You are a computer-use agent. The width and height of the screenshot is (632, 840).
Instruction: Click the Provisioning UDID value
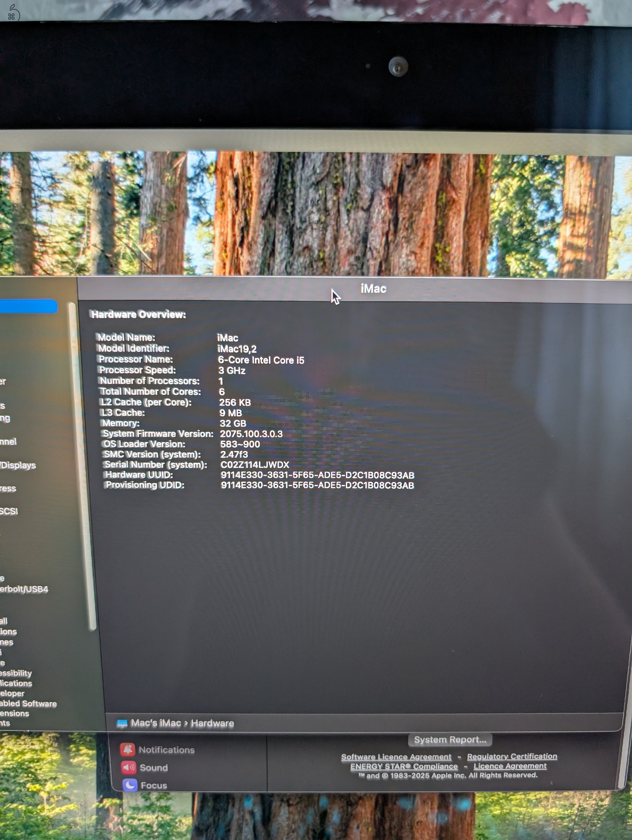point(317,485)
